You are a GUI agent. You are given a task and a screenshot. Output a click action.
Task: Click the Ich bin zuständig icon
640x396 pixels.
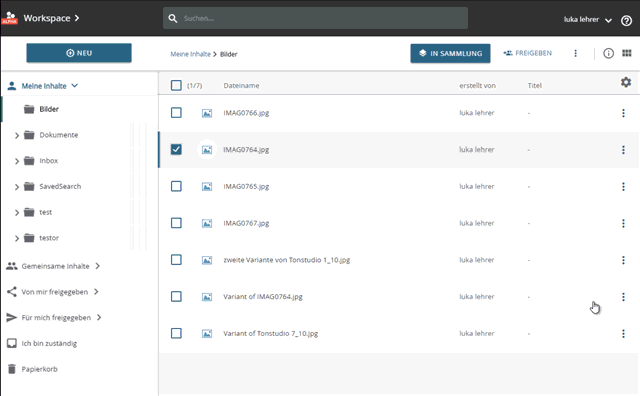click(x=12, y=343)
